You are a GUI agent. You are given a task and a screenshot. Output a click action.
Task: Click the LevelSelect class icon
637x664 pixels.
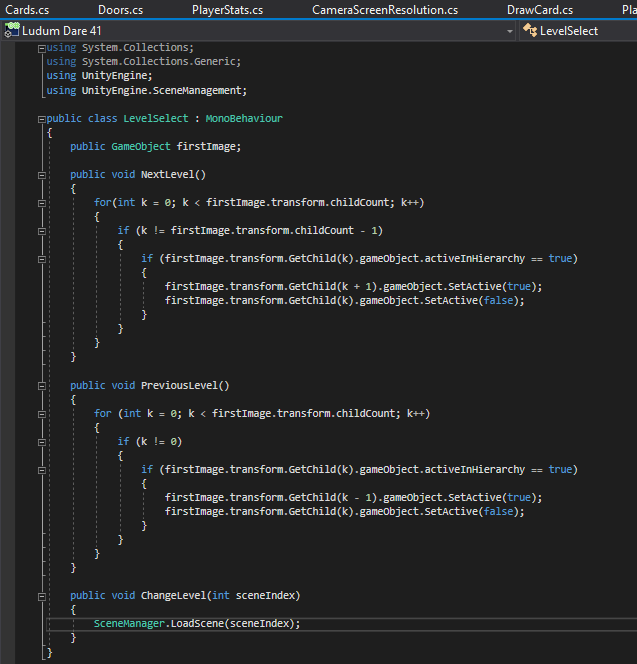530,30
